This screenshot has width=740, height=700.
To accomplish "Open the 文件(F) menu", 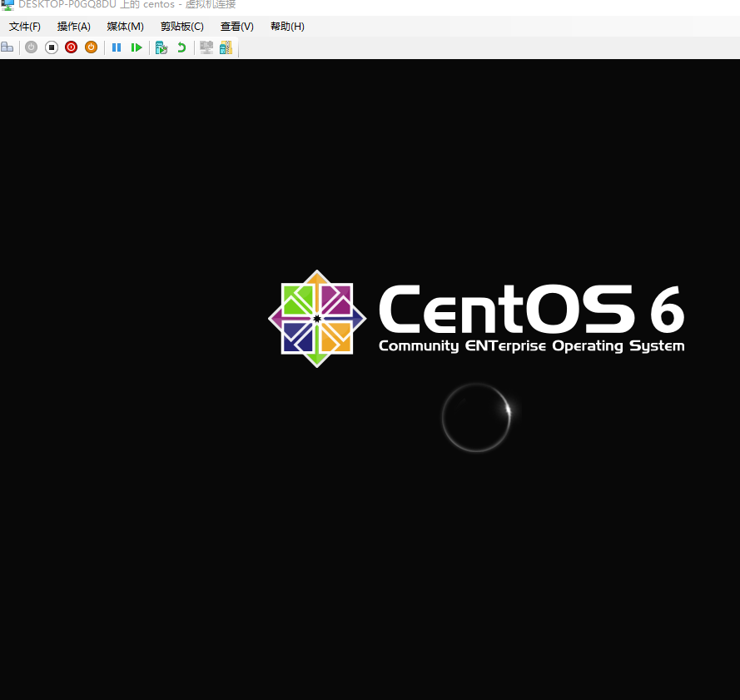I will (25, 27).
